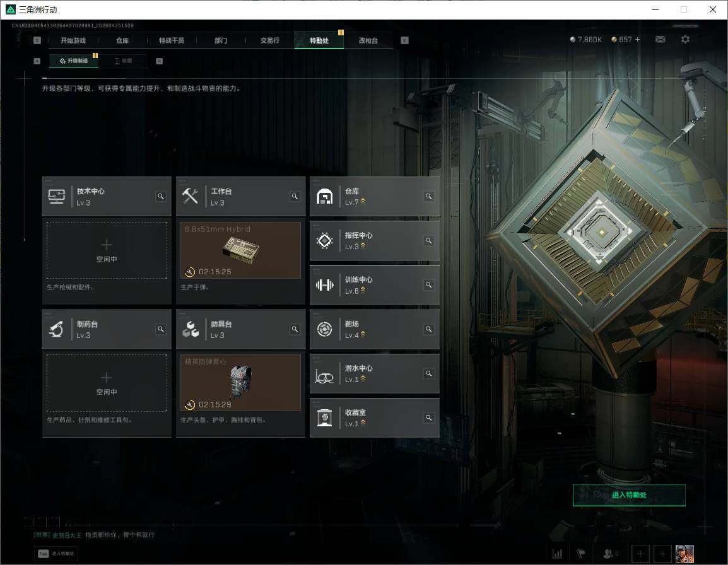Click the magnifier on the 仓库 Lv.7 card

tap(428, 196)
